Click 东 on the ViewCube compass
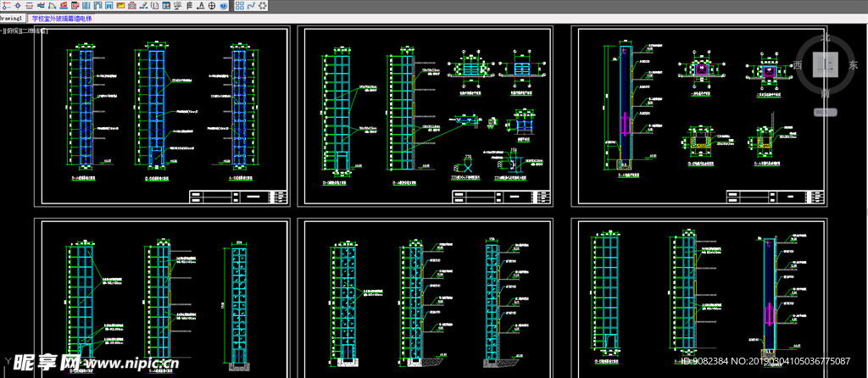 pos(853,64)
